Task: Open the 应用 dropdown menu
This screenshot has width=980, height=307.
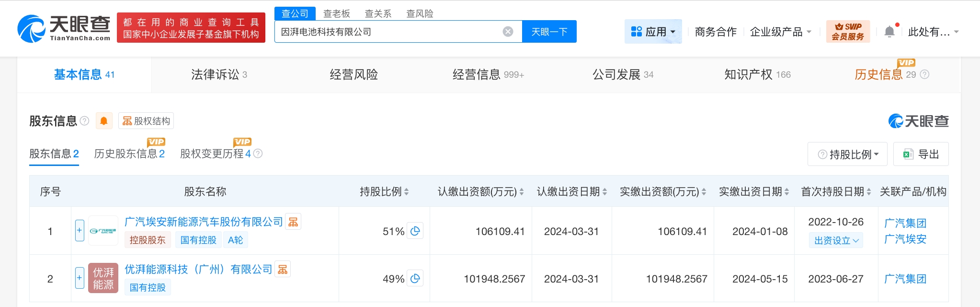Action: (x=653, y=32)
